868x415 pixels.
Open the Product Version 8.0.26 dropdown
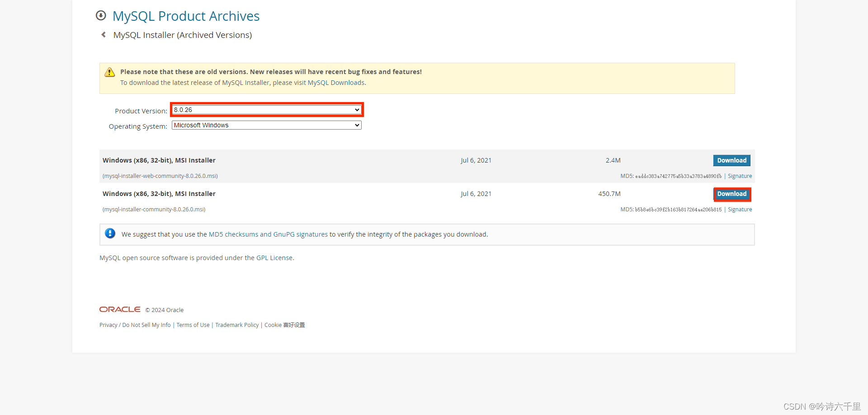pos(267,110)
